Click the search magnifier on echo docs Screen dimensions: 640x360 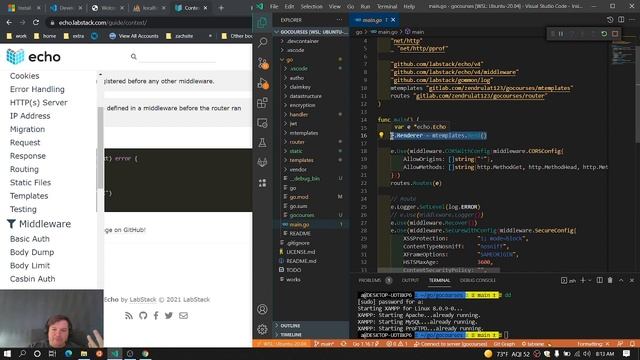point(133,57)
